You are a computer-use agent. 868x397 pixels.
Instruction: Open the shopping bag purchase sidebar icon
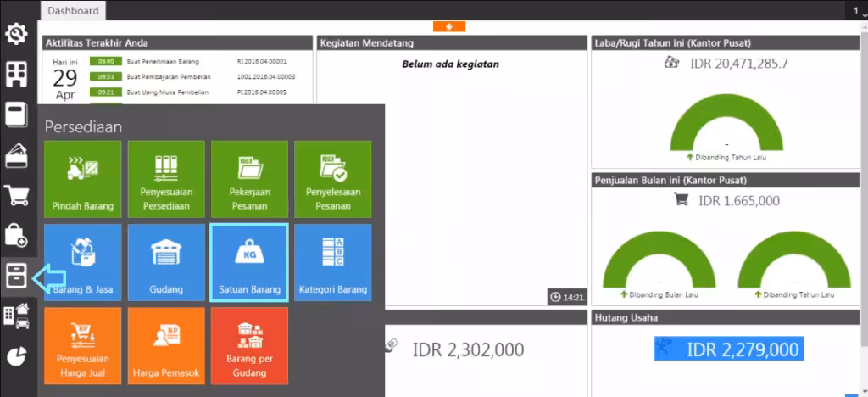click(x=17, y=235)
